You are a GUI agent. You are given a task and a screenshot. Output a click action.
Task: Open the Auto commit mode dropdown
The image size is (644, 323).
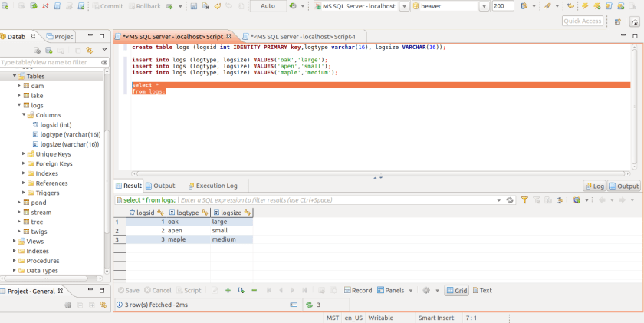268,6
